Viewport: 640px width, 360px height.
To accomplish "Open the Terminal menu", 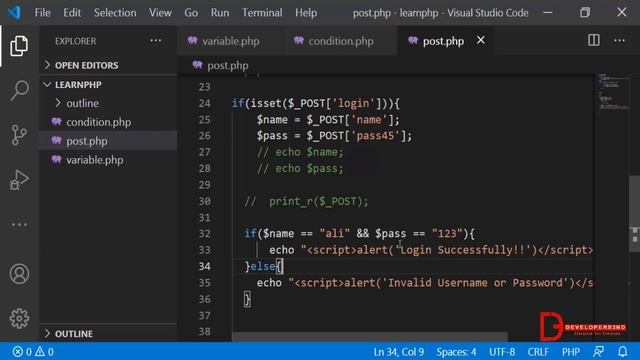I will click(262, 13).
